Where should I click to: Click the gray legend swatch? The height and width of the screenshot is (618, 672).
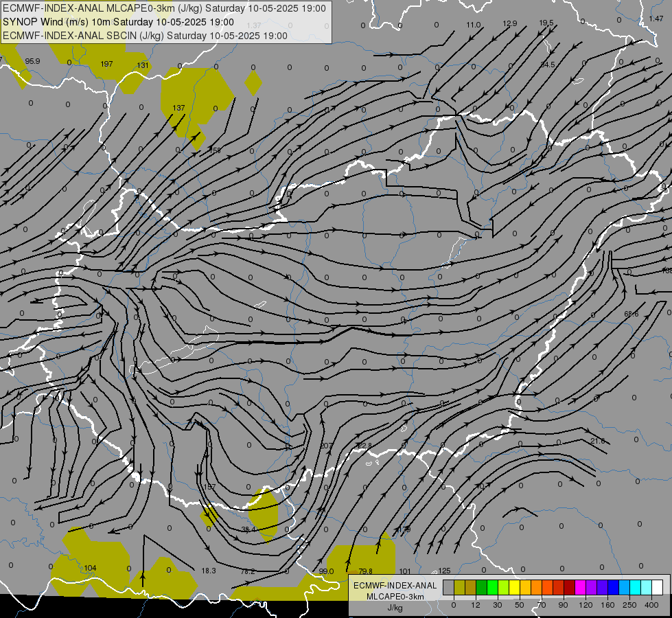point(448,587)
